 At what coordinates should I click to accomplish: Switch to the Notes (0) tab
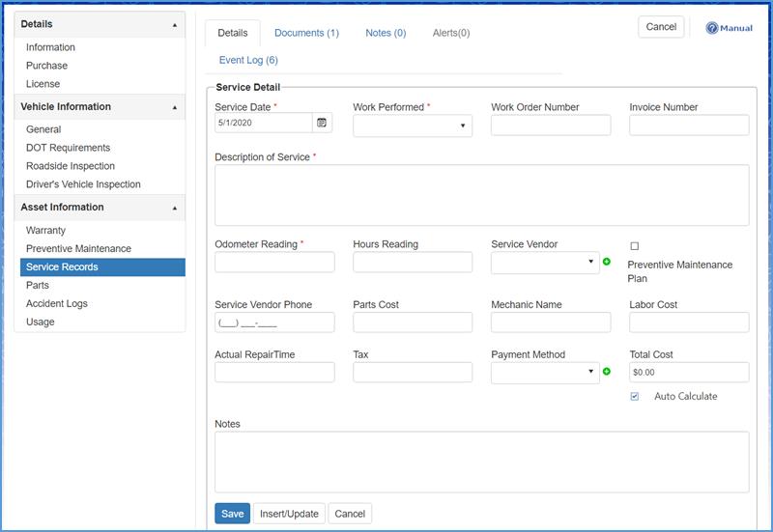[386, 33]
